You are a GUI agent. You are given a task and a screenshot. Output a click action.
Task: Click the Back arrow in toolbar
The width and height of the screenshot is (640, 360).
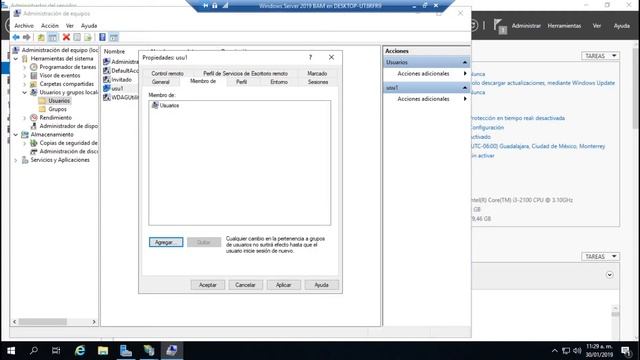(16, 38)
